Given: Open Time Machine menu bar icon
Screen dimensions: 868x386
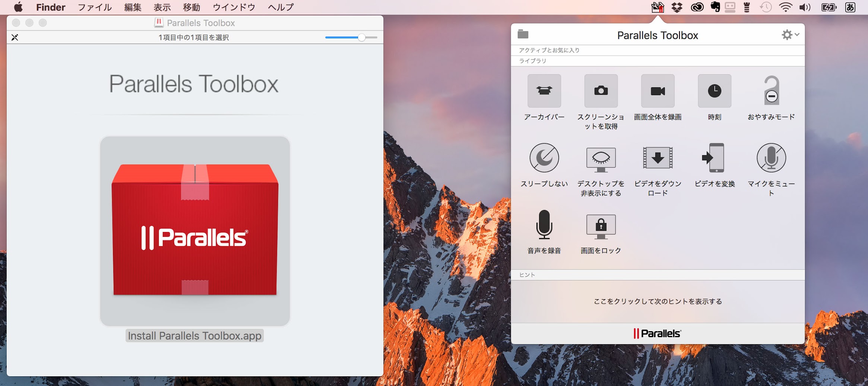Looking at the screenshot, I should 766,7.
